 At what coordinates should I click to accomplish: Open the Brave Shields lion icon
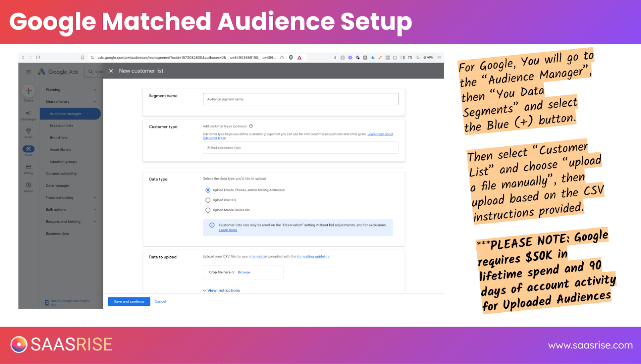coord(291,58)
